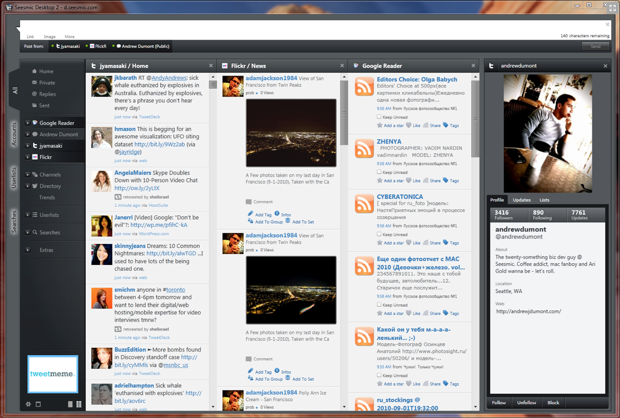Screen dimensions: 620x418
Task: Check Keep Unread for CYBERATONICA item
Action: [379, 234]
